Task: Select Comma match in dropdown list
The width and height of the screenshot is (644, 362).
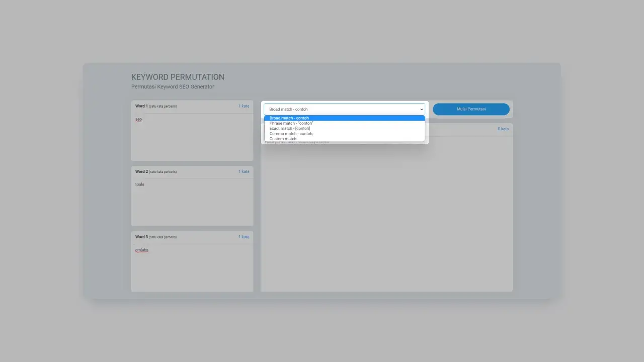Action: point(291,134)
